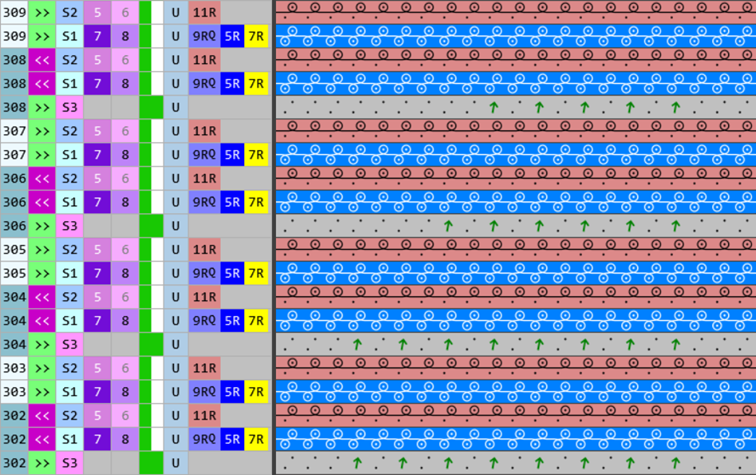Click the << direction arrow in row 304 S2
756x475 pixels.
tap(42, 297)
